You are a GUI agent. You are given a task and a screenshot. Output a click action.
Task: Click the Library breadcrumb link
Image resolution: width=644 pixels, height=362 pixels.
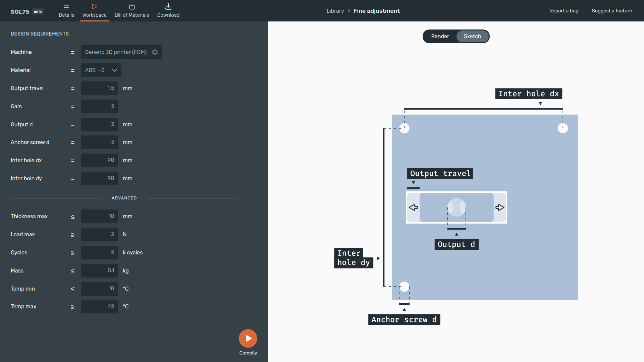click(335, 11)
